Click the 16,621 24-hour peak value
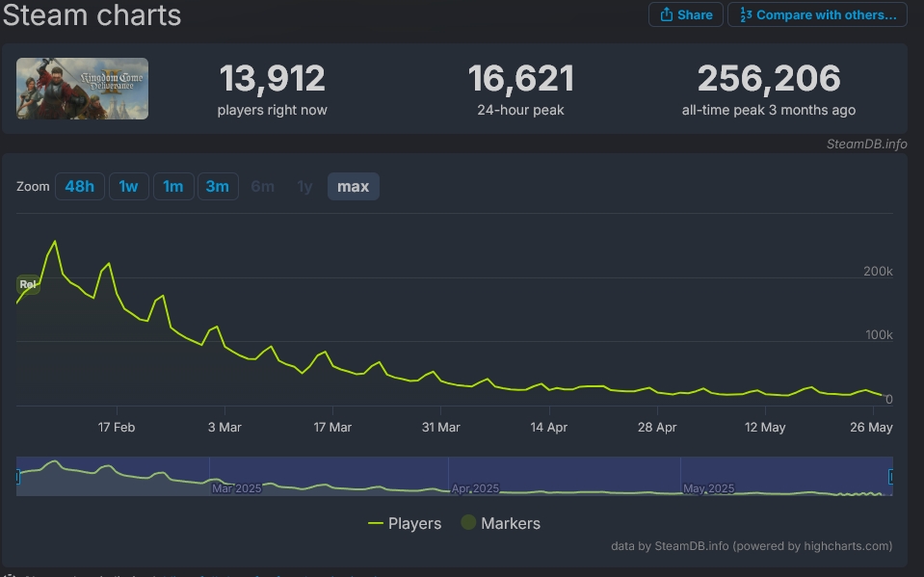This screenshot has height=577, width=924. 521,78
